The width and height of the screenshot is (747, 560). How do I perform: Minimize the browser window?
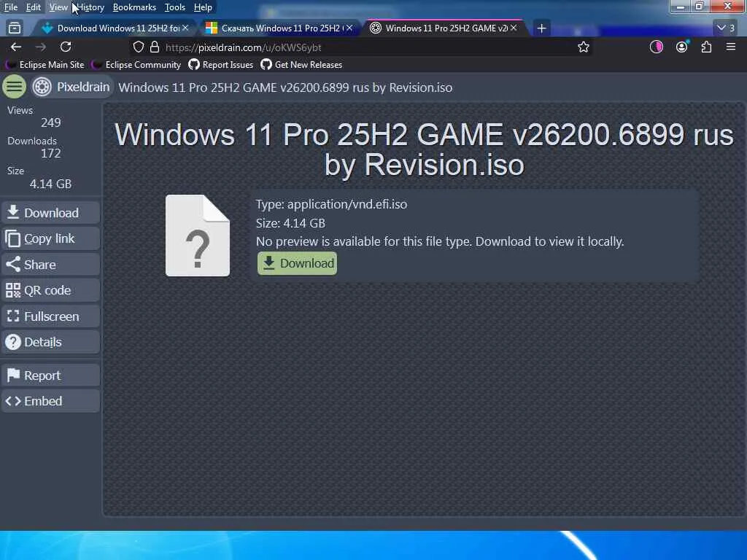coord(681,7)
